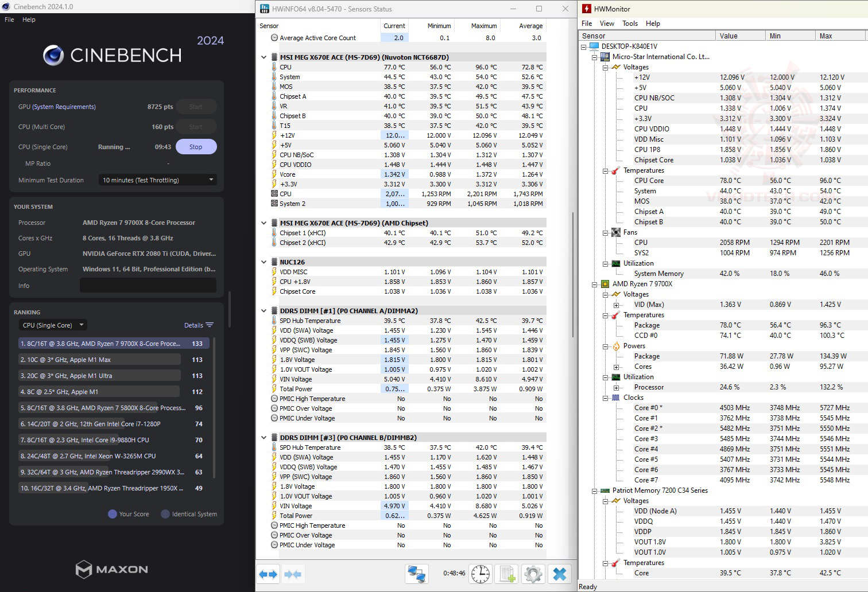868x592 pixels.
Task: Click the round icon beside PMIC High Temperature for DIMM #1
Action: (x=274, y=399)
